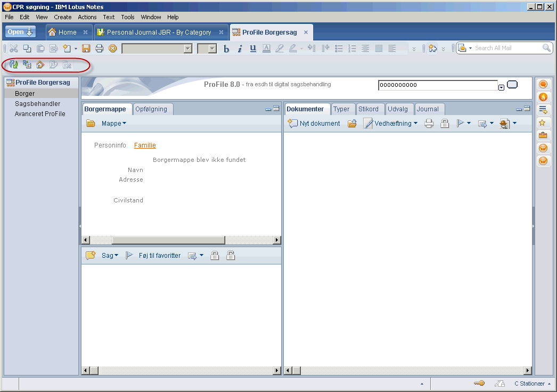The height and width of the screenshot is (392, 557).
Task: Expand the Mappe dropdown menu
Action: [113, 124]
